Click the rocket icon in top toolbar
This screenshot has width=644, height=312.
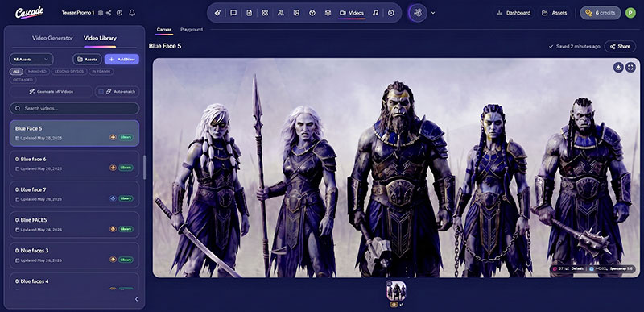[217, 13]
